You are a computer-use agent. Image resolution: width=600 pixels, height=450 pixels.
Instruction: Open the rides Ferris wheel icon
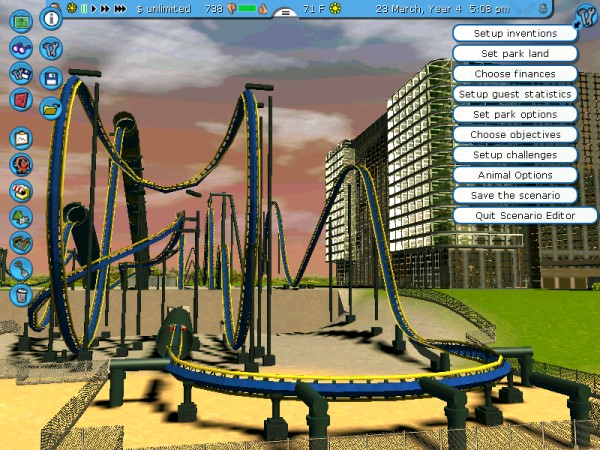point(21,165)
